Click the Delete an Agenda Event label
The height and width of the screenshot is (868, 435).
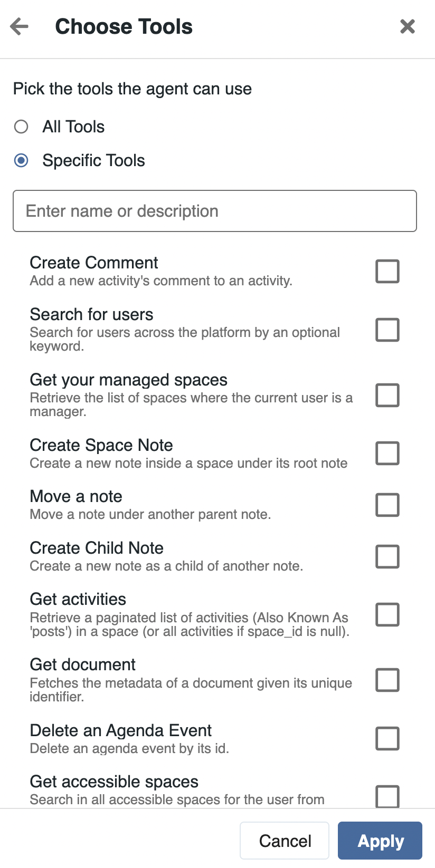pos(120,730)
